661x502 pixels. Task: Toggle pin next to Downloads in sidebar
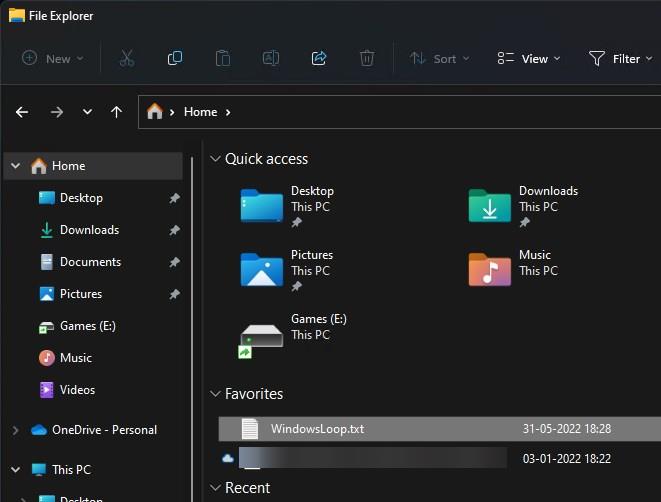174,230
